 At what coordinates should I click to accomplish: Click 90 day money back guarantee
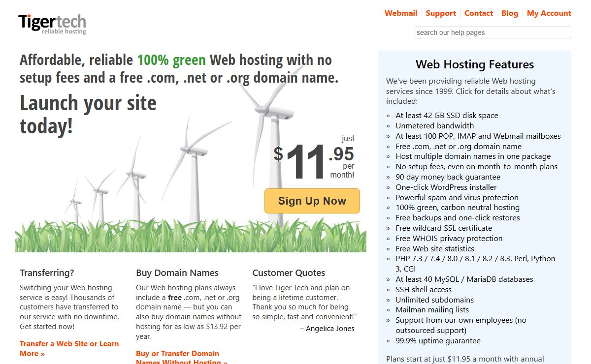pyautogui.click(x=448, y=177)
